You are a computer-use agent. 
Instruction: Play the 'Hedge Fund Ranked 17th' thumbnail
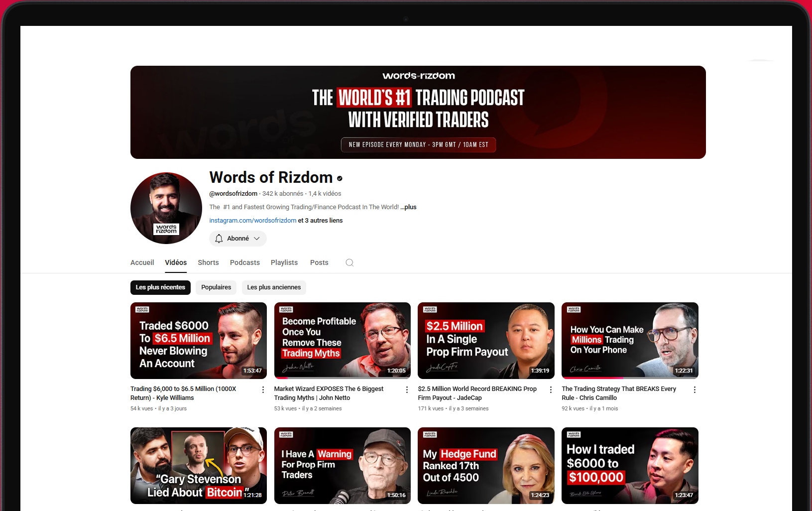coord(486,466)
